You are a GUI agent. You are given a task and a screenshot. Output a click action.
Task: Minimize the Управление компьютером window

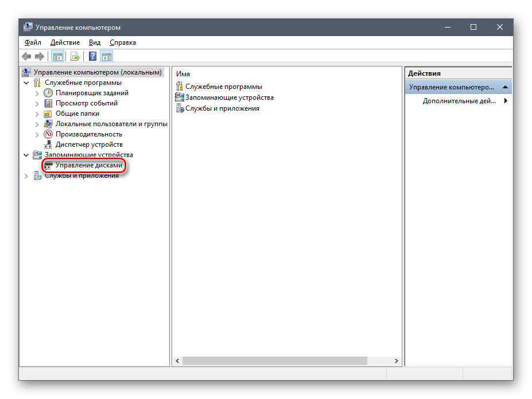[448, 27]
